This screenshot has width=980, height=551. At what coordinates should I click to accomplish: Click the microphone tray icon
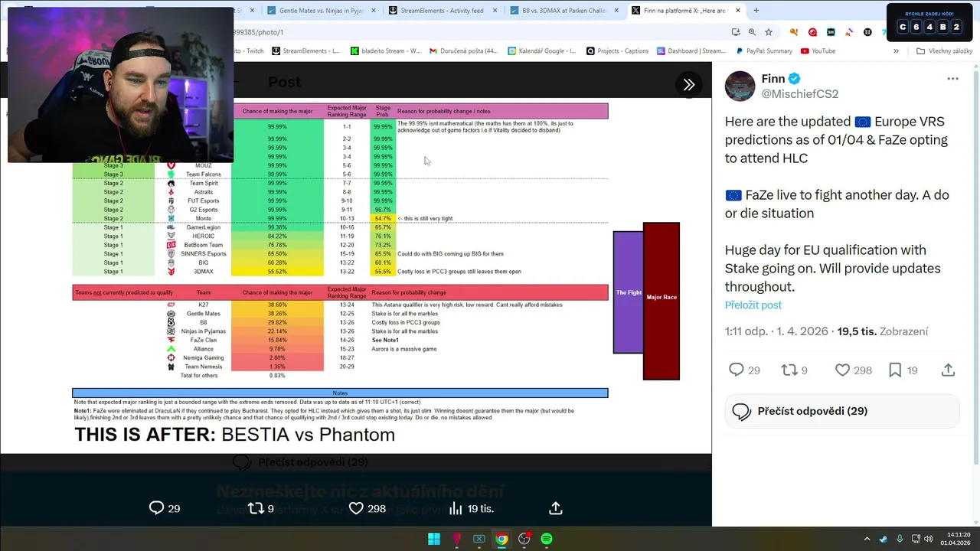point(900,539)
